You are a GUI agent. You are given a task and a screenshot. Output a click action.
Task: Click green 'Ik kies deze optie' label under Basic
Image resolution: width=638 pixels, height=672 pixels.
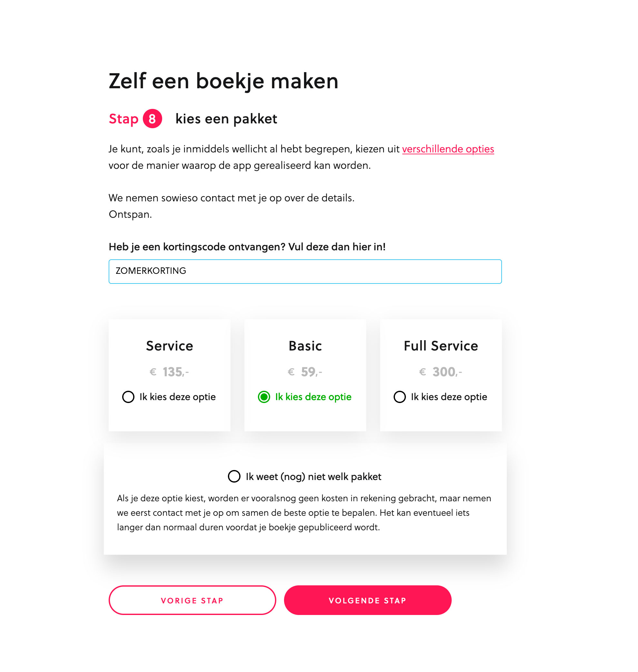point(313,397)
